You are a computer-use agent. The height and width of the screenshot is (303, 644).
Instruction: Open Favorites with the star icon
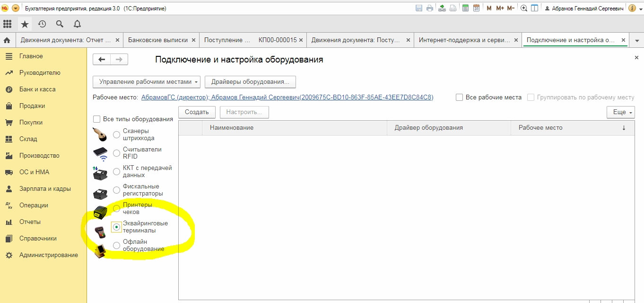[25, 24]
